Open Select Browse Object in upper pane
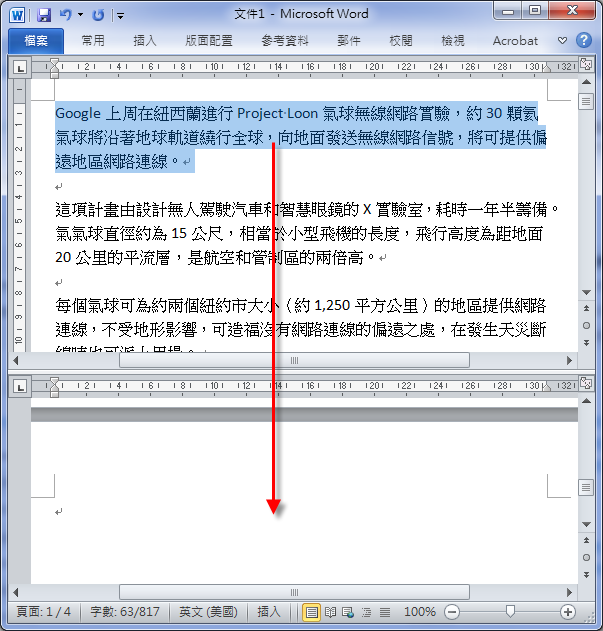 [x=586, y=326]
